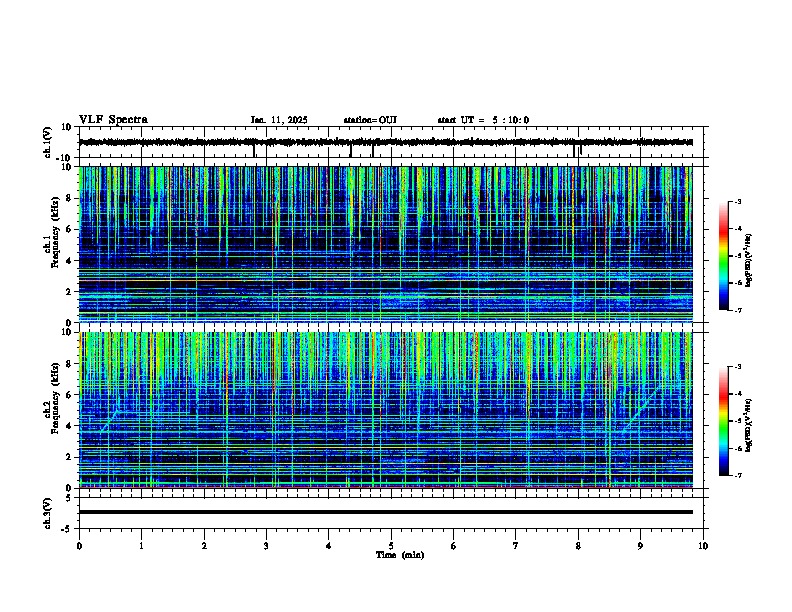Click time axis tick label "4"

(x=329, y=546)
